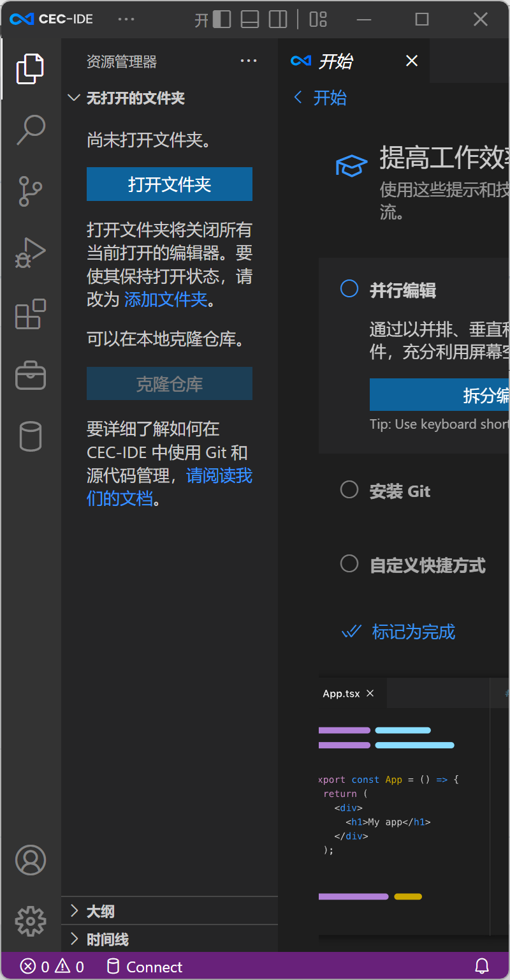Open the Manage gear menu
Screen dimensions: 510x980
[31, 921]
